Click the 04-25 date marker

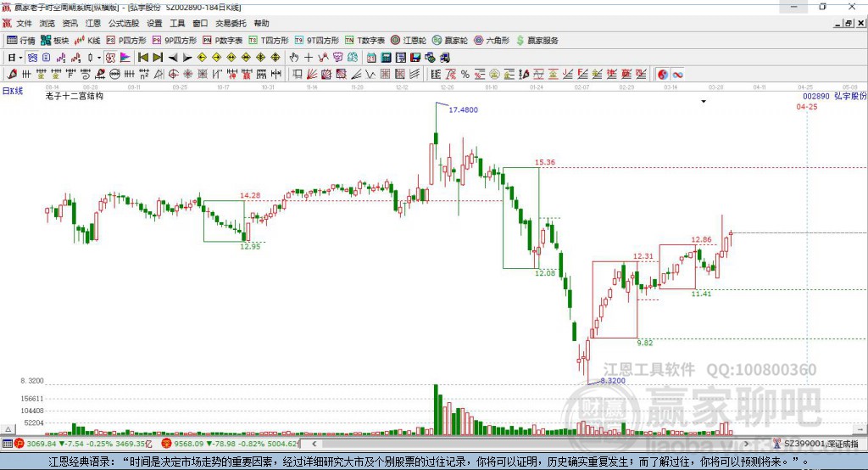[807, 106]
